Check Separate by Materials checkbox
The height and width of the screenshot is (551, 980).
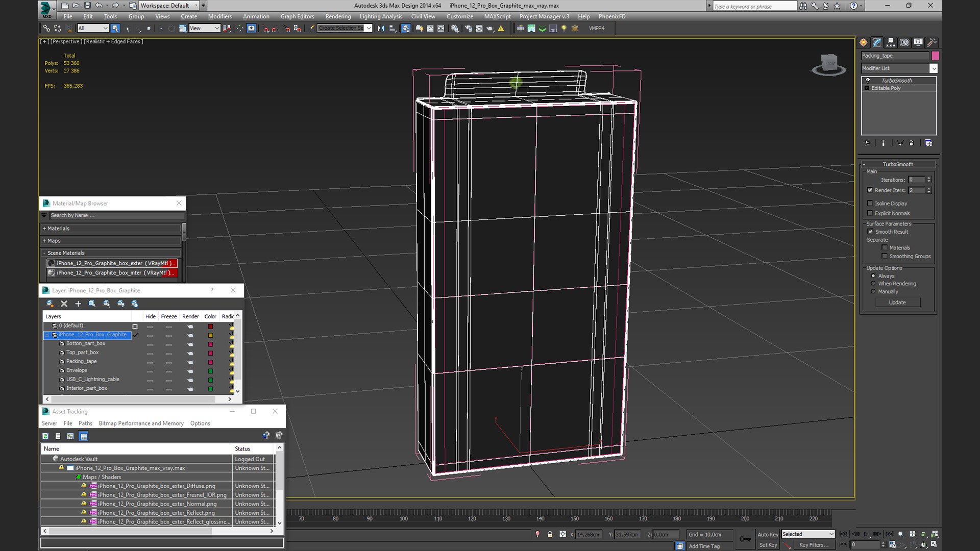tap(885, 248)
